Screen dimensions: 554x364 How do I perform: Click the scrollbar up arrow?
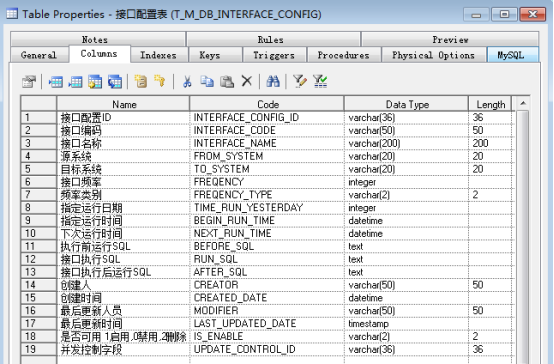tap(523, 104)
